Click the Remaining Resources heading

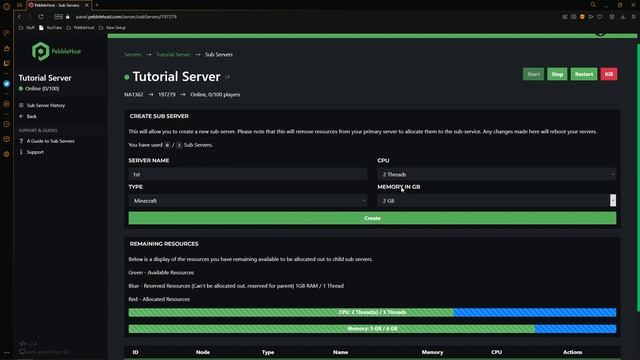click(164, 244)
